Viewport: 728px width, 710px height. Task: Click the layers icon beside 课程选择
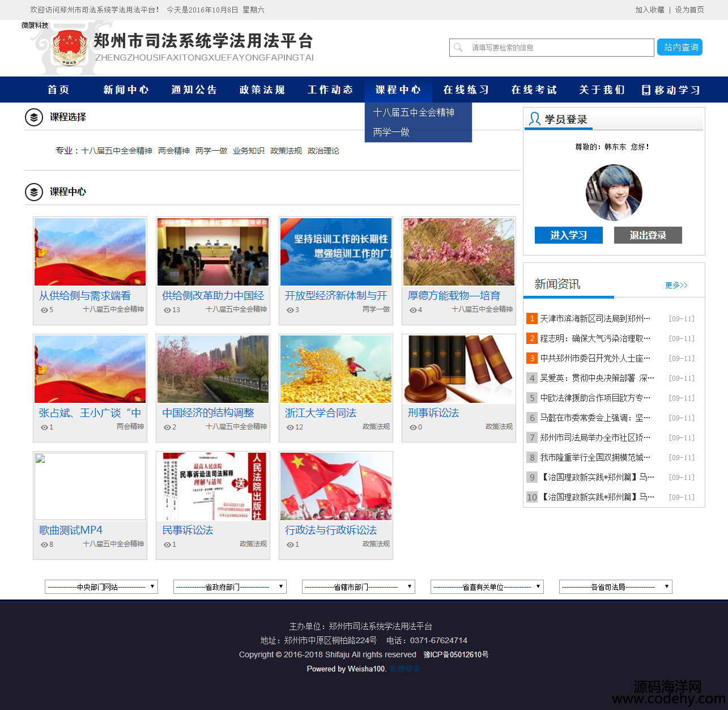pyautogui.click(x=34, y=117)
